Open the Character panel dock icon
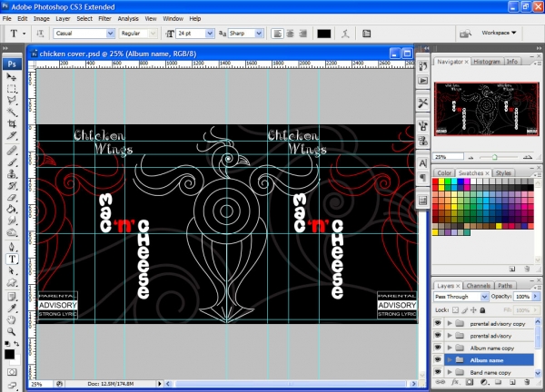The width and height of the screenshot is (545, 392). click(423, 162)
